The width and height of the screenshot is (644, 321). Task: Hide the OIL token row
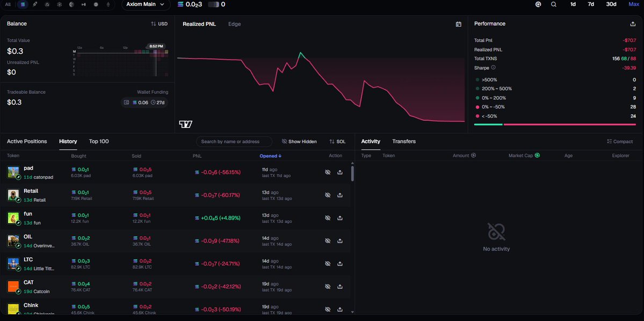coord(328,241)
